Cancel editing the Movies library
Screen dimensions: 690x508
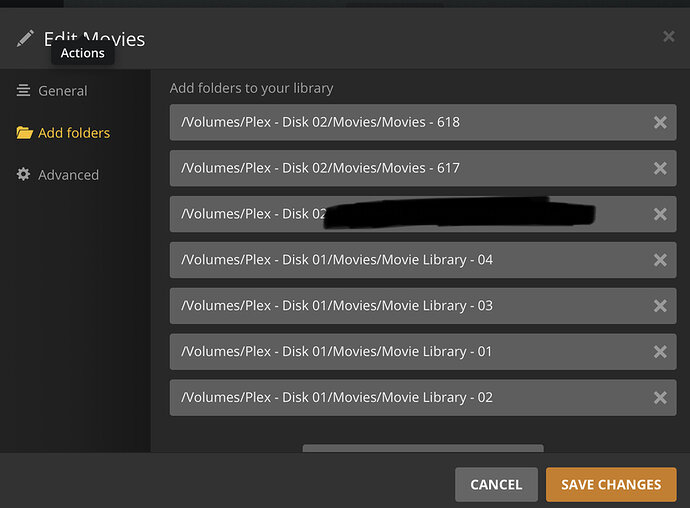496,484
